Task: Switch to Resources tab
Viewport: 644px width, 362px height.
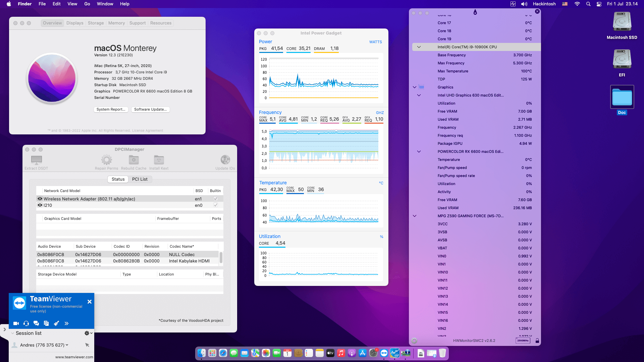Action: [x=161, y=23]
